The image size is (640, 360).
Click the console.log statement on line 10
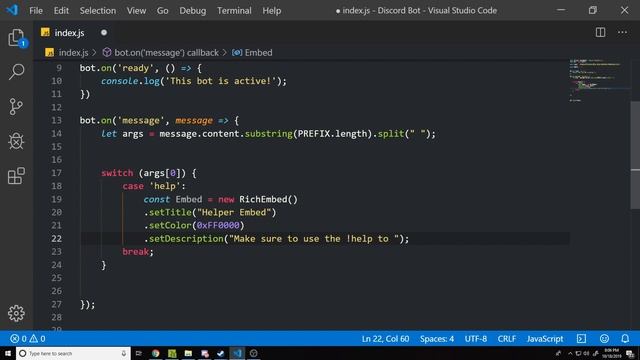coord(194,81)
